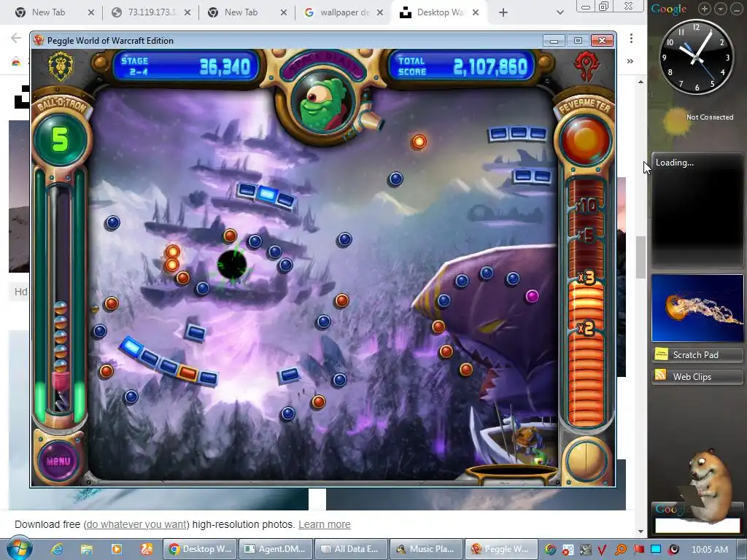Switch to Agent.DM... taskbar button
The height and width of the screenshot is (560, 747).
pos(275,549)
